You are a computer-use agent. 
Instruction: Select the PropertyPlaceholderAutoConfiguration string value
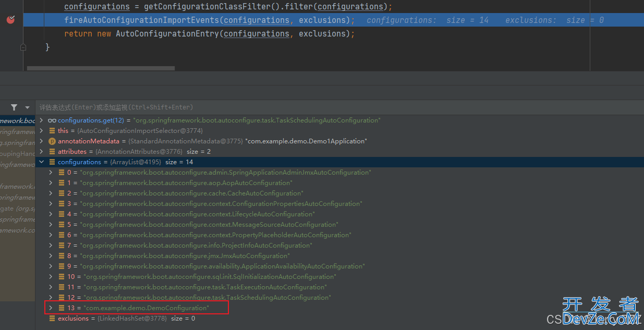(215, 235)
